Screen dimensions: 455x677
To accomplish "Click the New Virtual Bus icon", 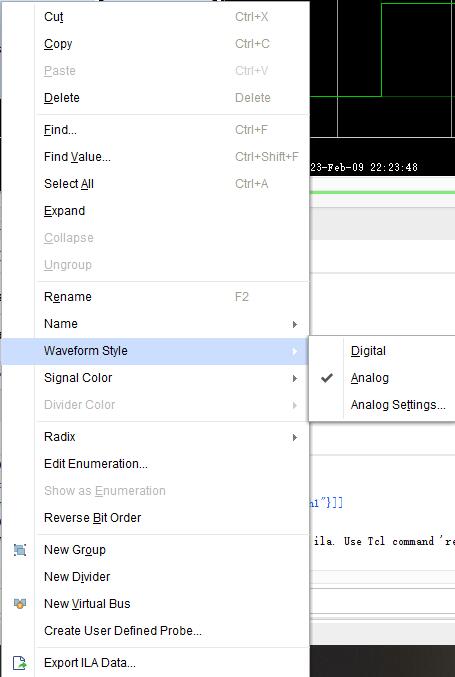I will point(20,603).
